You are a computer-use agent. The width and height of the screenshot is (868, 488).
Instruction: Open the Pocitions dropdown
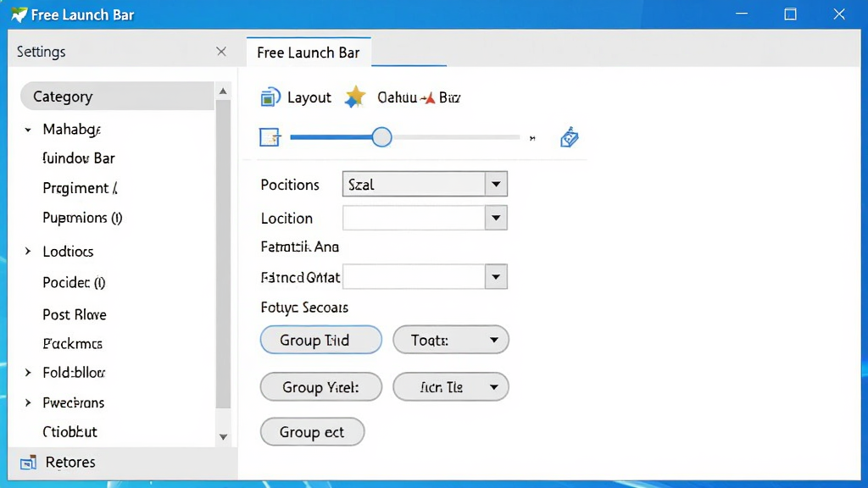(496, 184)
